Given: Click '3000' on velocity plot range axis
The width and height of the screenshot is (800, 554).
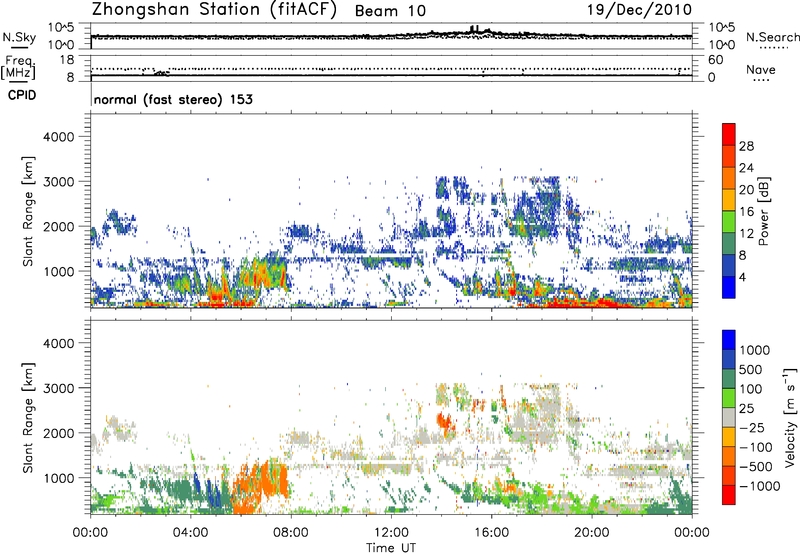Looking at the screenshot, I should (59, 388).
